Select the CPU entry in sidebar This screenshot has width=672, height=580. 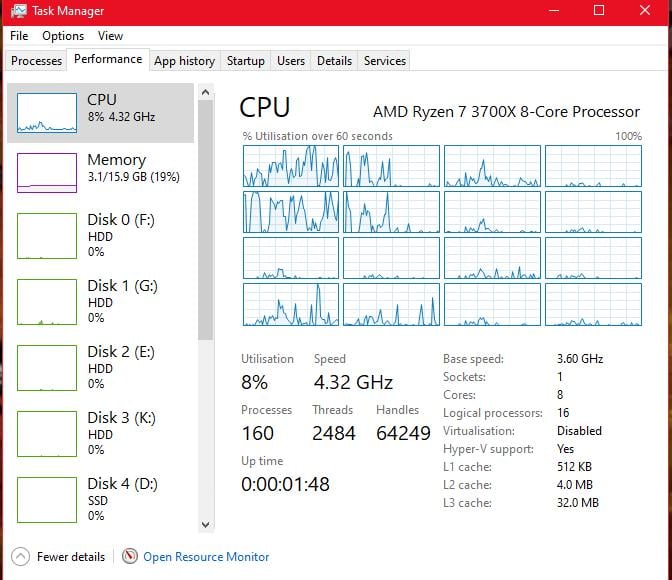tap(101, 113)
